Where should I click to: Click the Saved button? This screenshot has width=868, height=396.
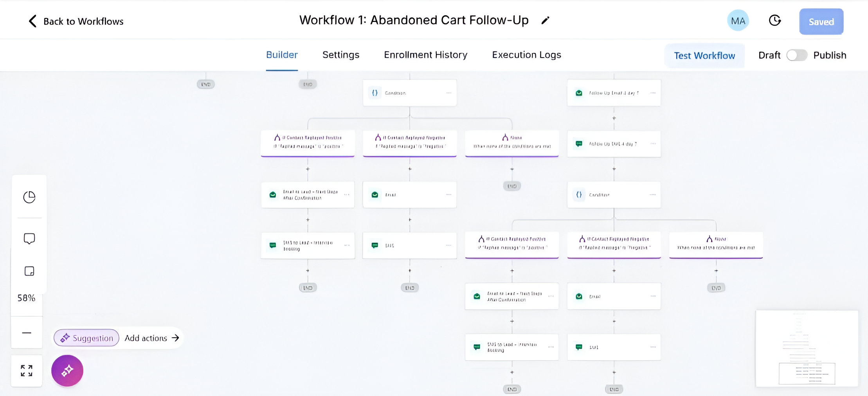point(821,22)
